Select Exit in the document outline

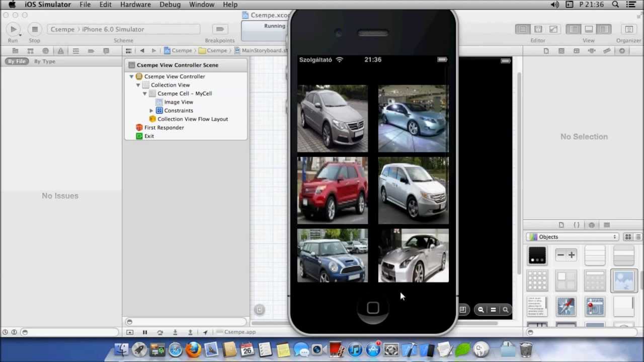coord(145,136)
